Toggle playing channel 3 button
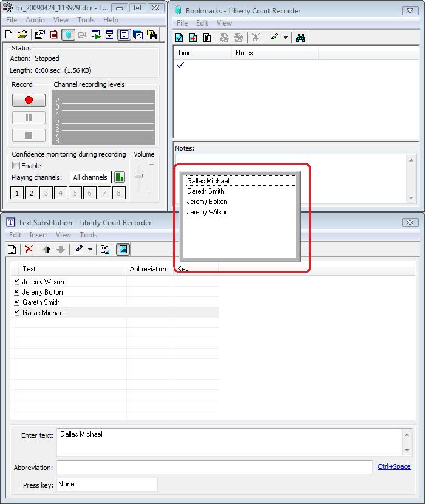The width and height of the screenshot is (425, 504). click(x=46, y=193)
